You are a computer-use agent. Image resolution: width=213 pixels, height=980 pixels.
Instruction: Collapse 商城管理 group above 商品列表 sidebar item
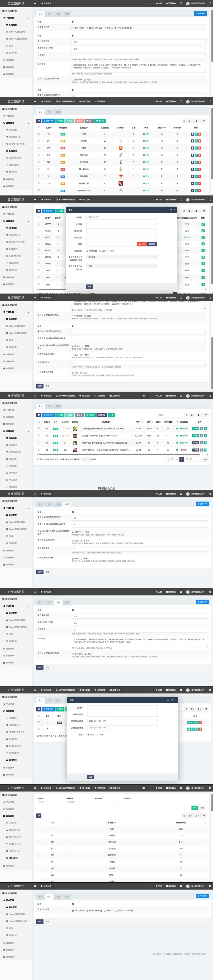tap(16, 431)
